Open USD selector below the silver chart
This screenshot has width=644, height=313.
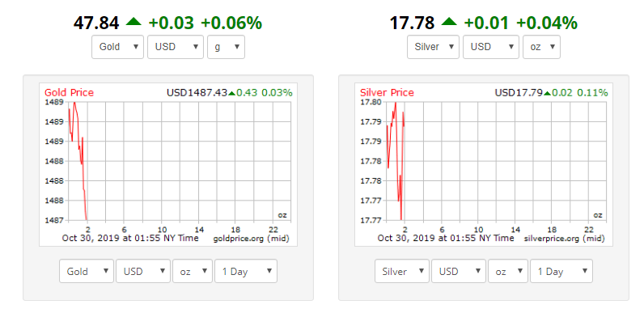tap(459, 271)
